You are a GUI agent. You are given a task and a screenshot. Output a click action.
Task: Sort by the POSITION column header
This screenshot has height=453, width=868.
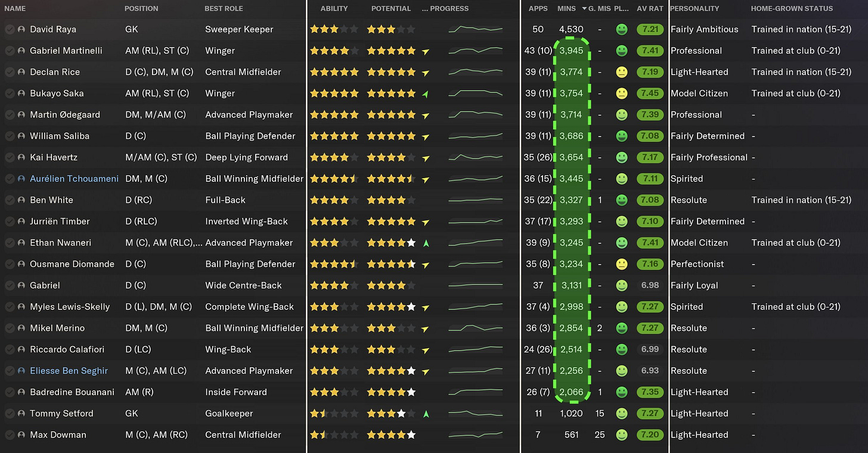(x=141, y=8)
